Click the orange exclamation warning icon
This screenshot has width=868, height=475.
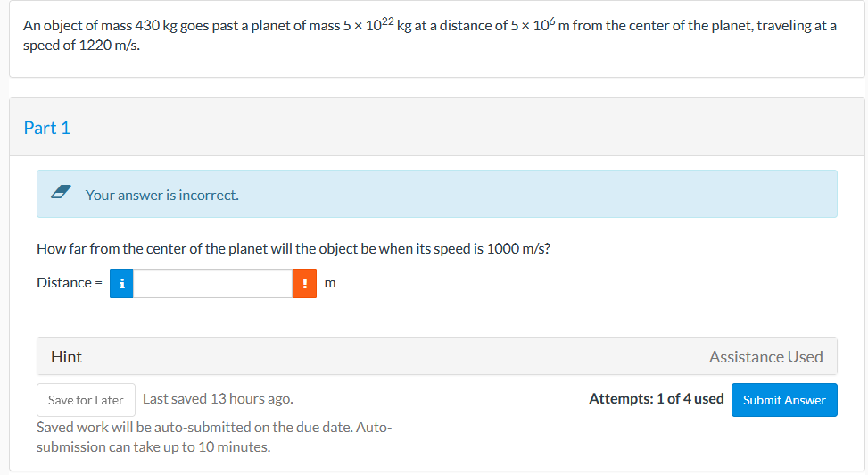tap(304, 283)
